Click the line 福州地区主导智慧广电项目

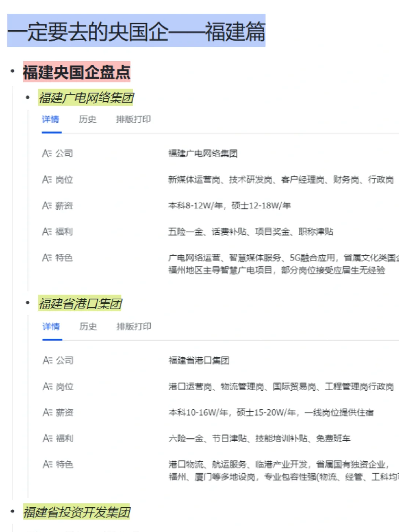click(220, 270)
